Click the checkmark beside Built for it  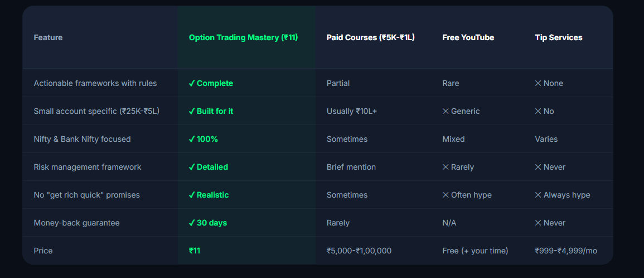click(x=191, y=112)
